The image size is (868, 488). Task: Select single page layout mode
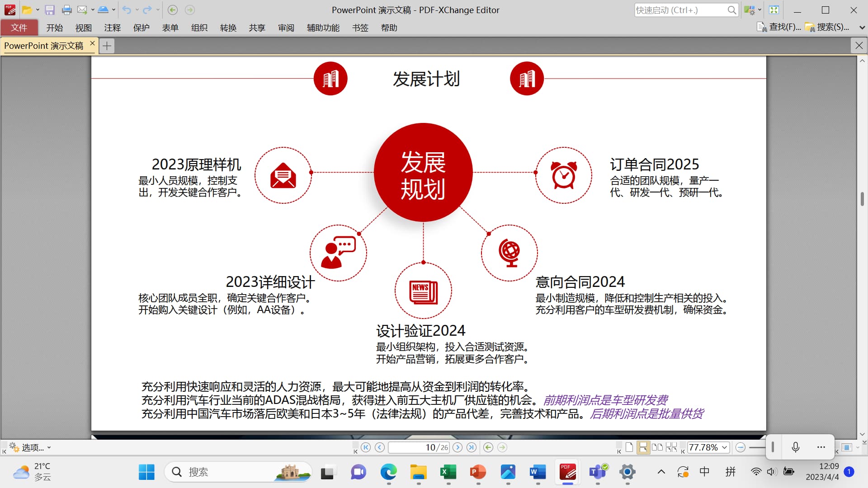pos(629,447)
